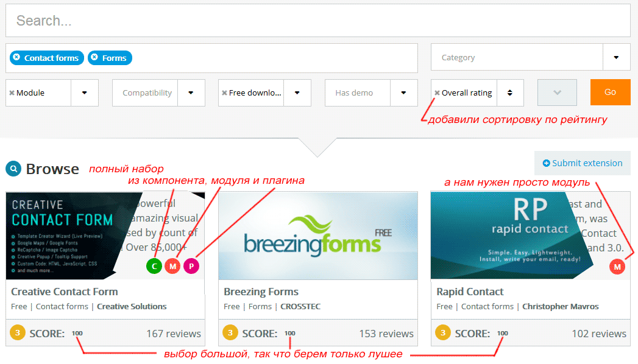Open the breezingforms logo thumbnail

pos(317,236)
